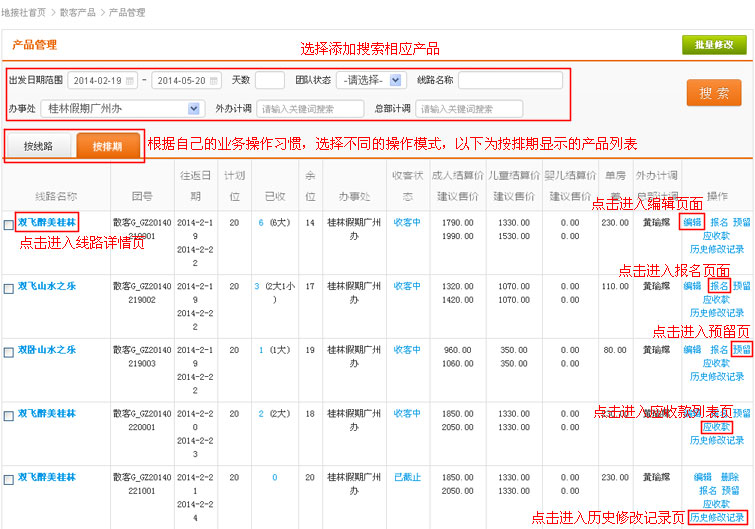Click 报名 in the 双卧山水之乐 row
This screenshot has width=755, height=529.
click(x=719, y=350)
